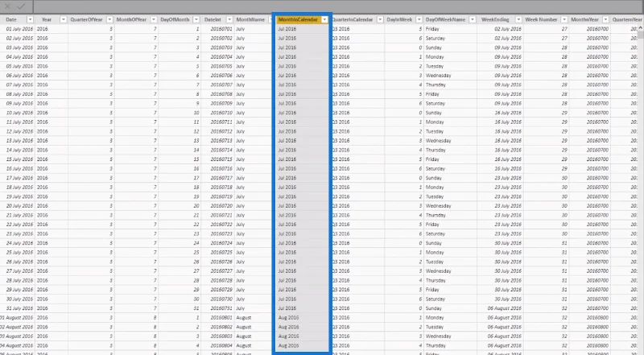Click the DateInt cell '20160801'
Screen dimensions: 644x355
pos(221,318)
